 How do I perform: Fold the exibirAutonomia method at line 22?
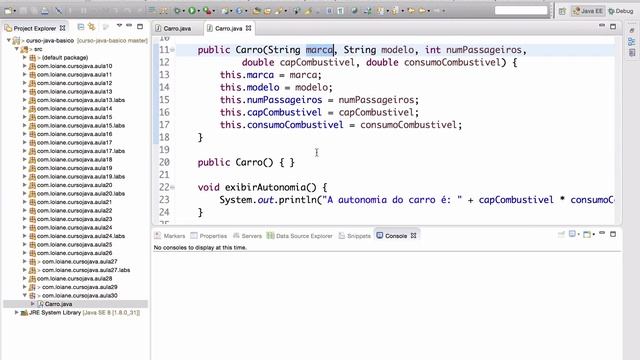coord(173,187)
